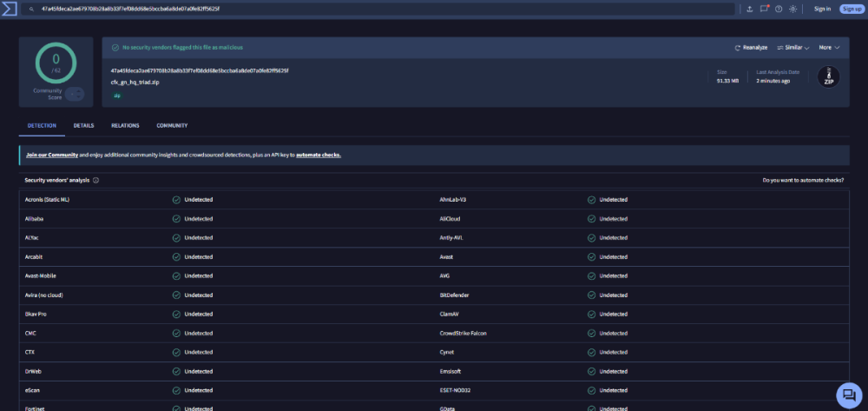Click the Undetected check icon for Avast-Mobile
Viewport: 868px width, 411px height.
click(x=176, y=275)
